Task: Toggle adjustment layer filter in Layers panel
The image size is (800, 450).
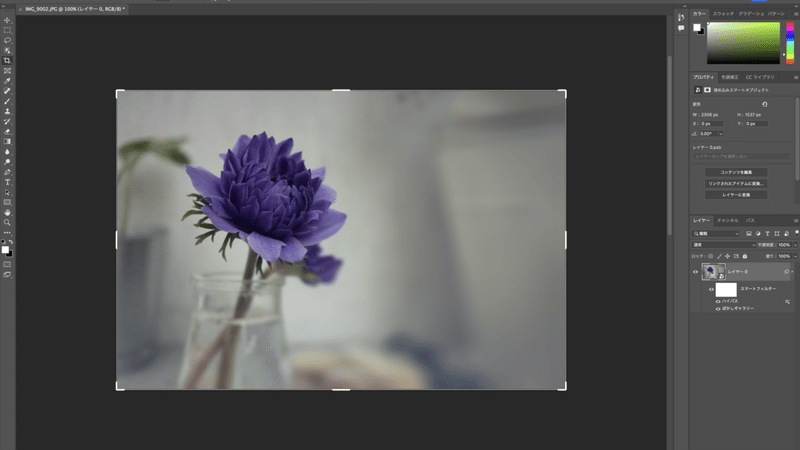Action: pos(758,234)
